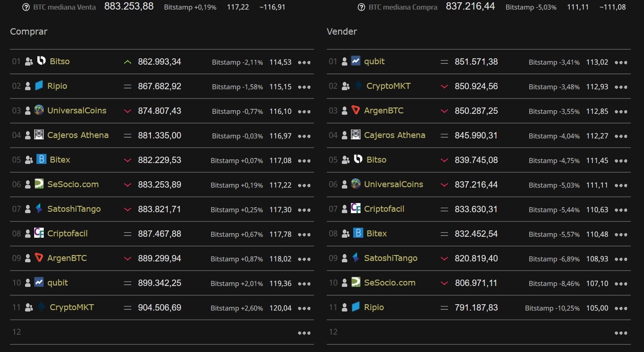The height and width of the screenshot is (352, 644).
Task: Click the Bitex logo in Vender list
Action: coord(358,233)
